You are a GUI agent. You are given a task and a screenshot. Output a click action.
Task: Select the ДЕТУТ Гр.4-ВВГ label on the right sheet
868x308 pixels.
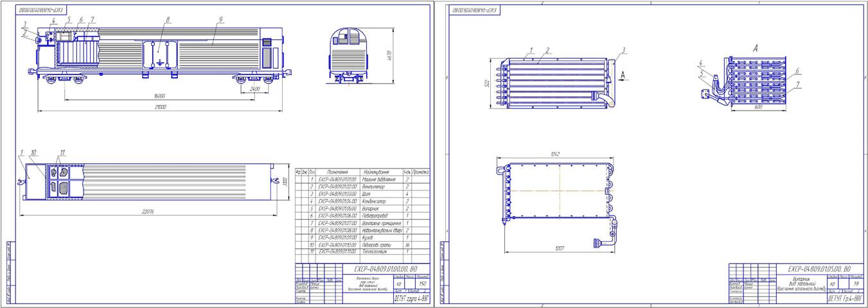click(x=845, y=298)
